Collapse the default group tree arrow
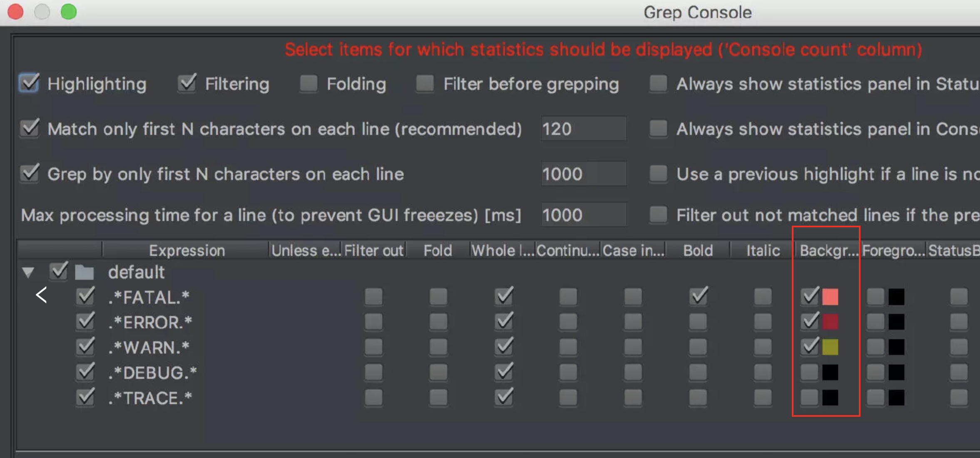This screenshot has height=458, width=980. tap(28, 273)
